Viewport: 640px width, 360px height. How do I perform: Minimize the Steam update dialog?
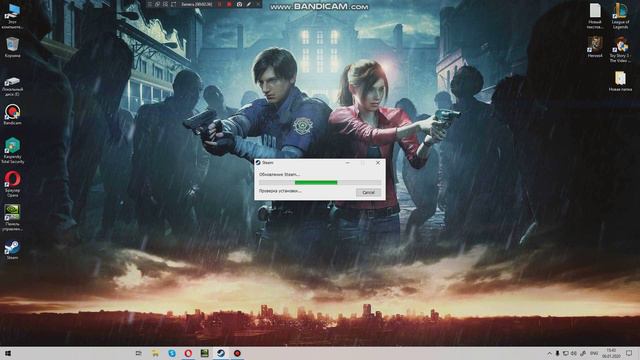347,162
